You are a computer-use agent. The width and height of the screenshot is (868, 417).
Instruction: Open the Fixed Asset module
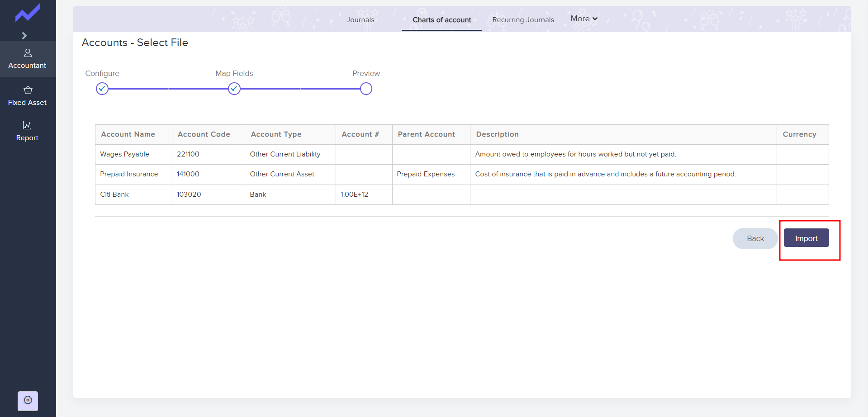coord(28,96)
